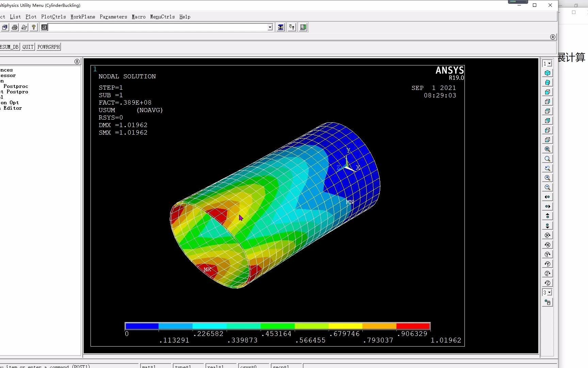
Task: Rotate model about Z counterclockwise icon
Action: (x=547, y=283)
